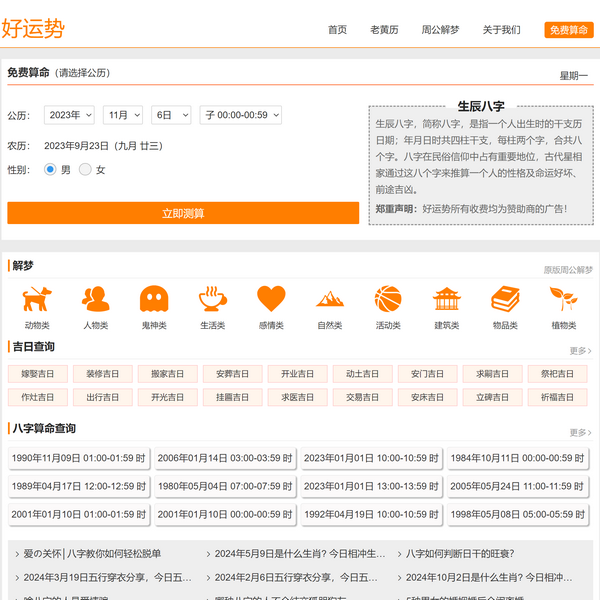Open the 建筑类 building icon

tap(447, 299)
